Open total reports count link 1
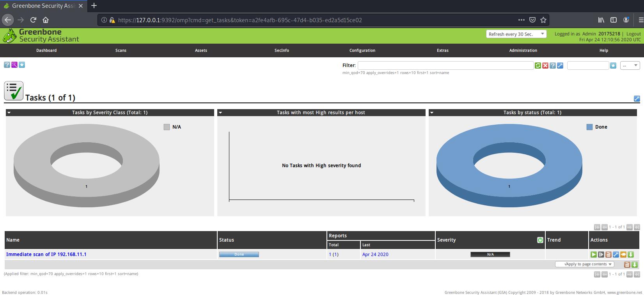 click(x=330, y=254)
